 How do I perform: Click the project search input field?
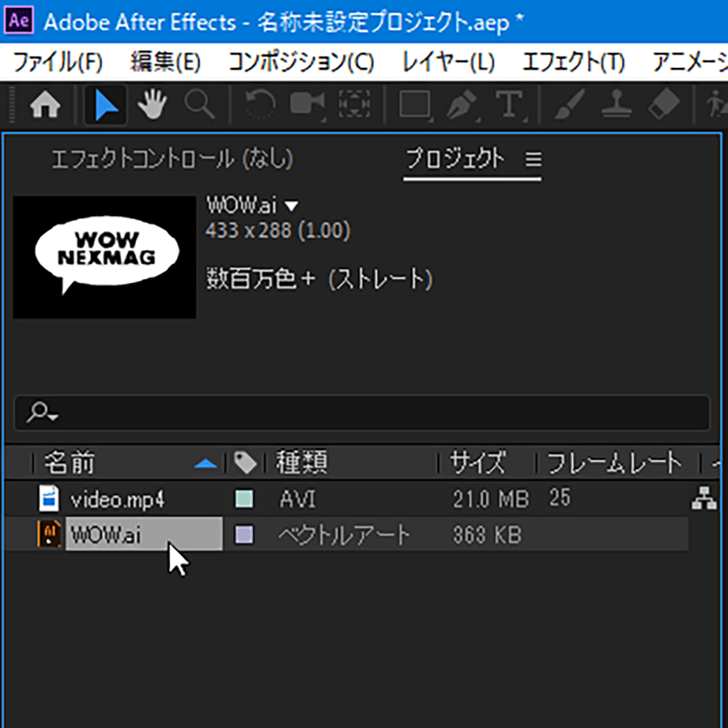pyautogui.click(x=362, y=413)
